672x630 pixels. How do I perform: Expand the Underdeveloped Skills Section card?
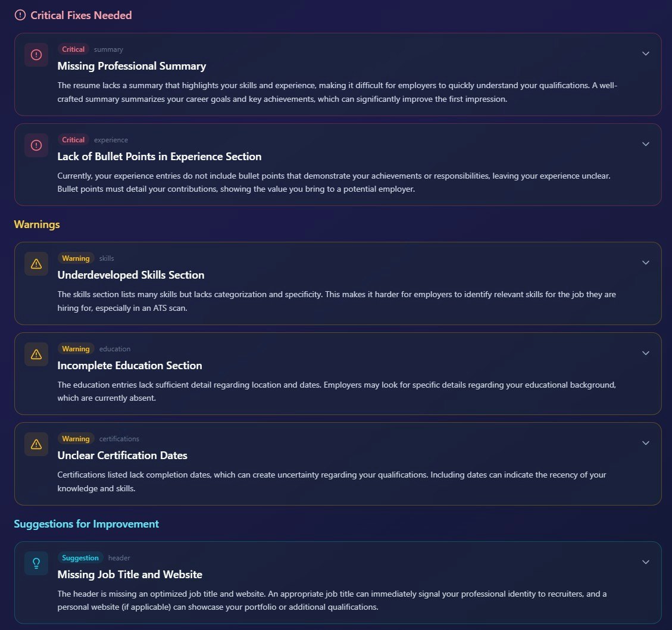645,262
